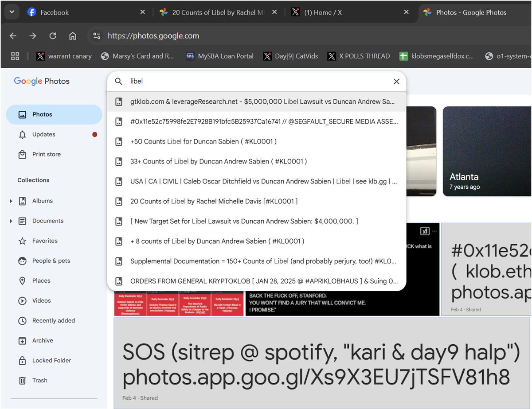The height and width of the screenshot is (409, 532).
Task: Open Updates in the sidebar
Action: point(54,134)
